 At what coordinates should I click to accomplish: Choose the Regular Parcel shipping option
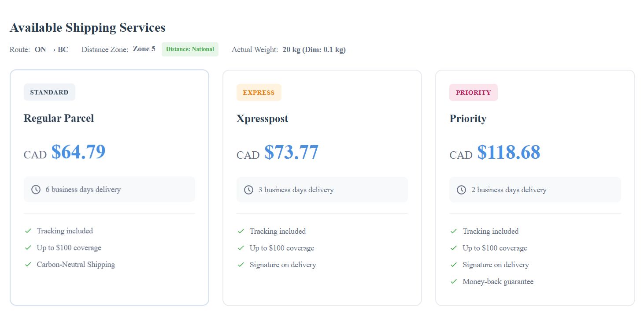click(x=109, y=187)
